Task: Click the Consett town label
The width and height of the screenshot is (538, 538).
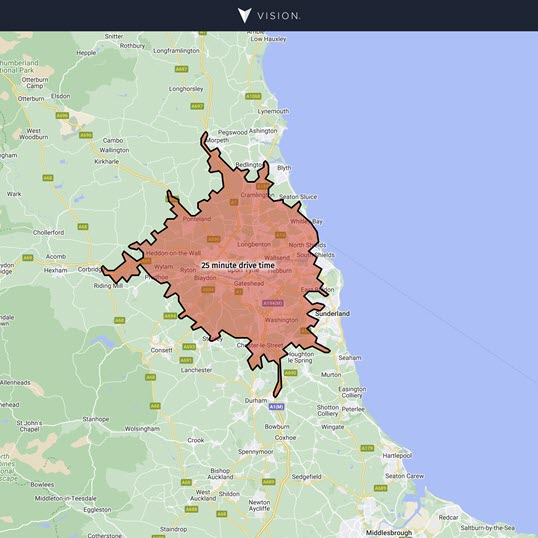Action: click(x=162, y=350)
